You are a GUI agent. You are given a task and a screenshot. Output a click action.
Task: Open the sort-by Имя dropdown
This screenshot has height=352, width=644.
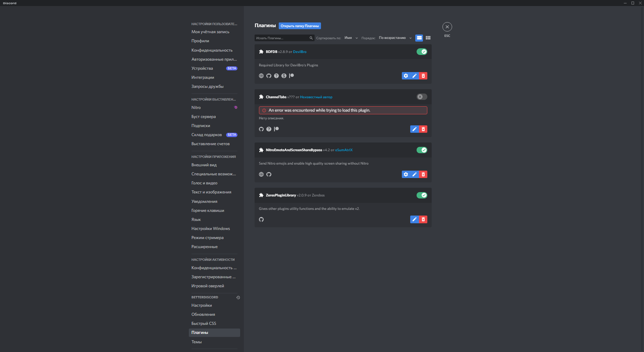[x=351, y=38]
